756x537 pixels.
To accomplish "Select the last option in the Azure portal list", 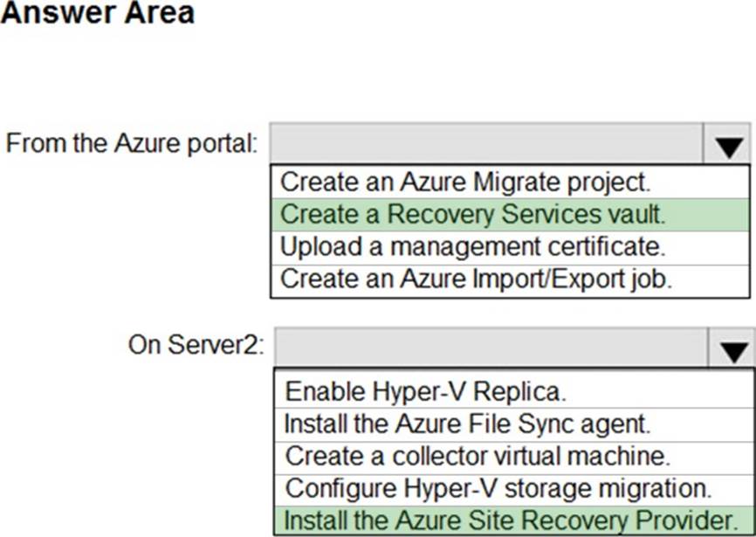I will [x=510, y=280].
